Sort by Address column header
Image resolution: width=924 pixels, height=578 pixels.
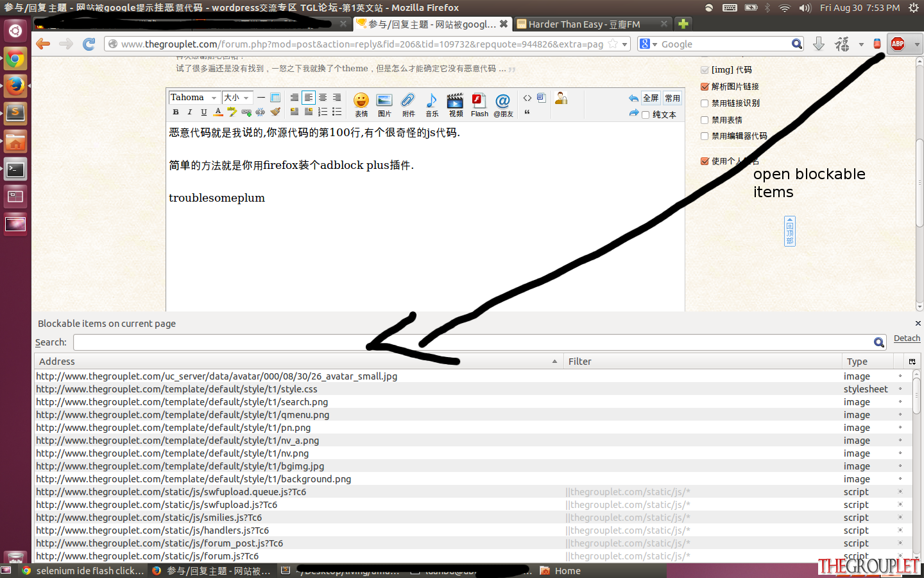(x=298, y=362)
